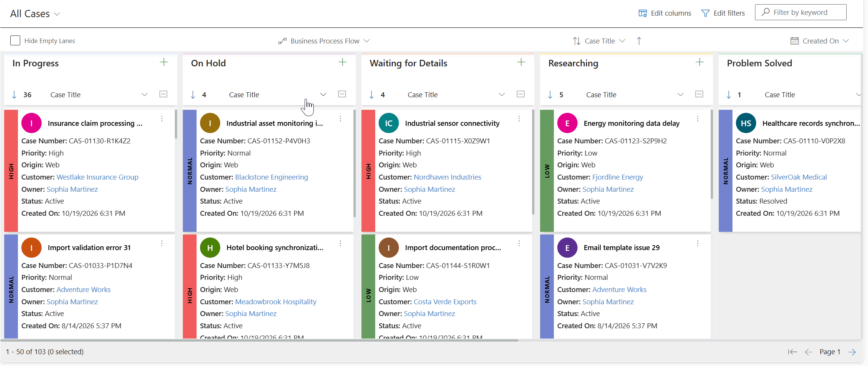The image size is (868, 366).
Task: Open Costa Verde Exports customer link
Action: [445, 302]
